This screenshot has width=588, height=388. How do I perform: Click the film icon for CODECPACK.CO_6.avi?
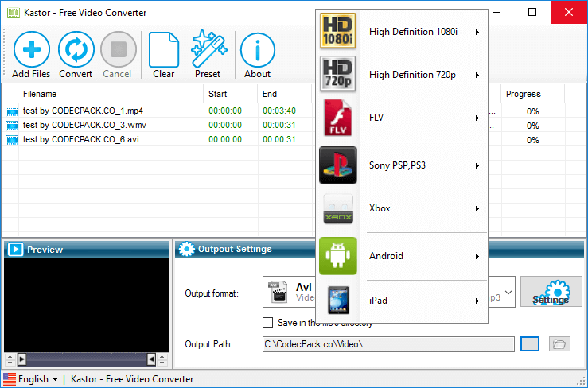12,140
